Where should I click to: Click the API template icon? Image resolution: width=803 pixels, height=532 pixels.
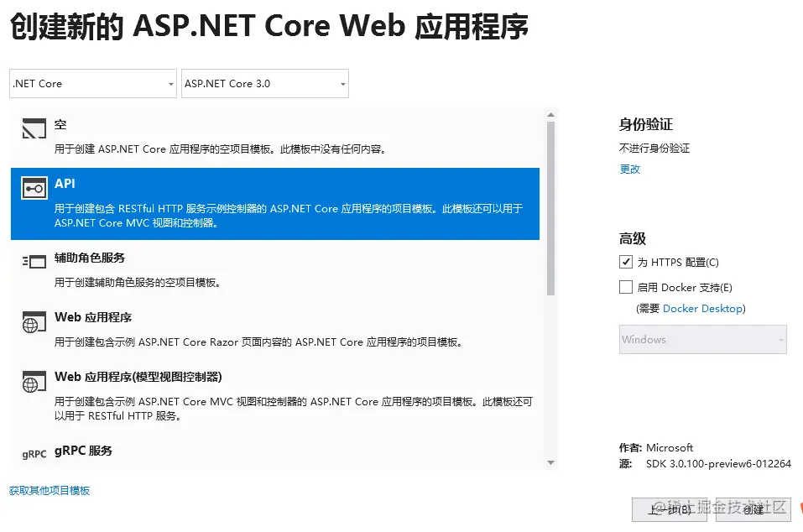(34, 189)
